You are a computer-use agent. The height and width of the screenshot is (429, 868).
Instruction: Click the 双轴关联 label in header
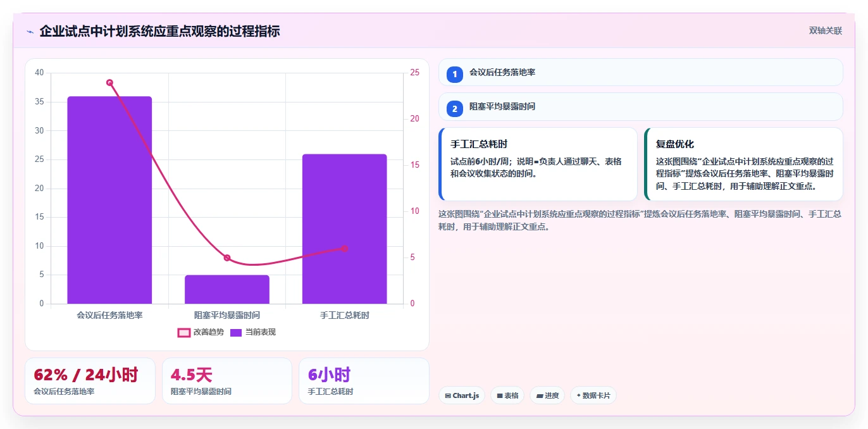(x=826, y=30)
